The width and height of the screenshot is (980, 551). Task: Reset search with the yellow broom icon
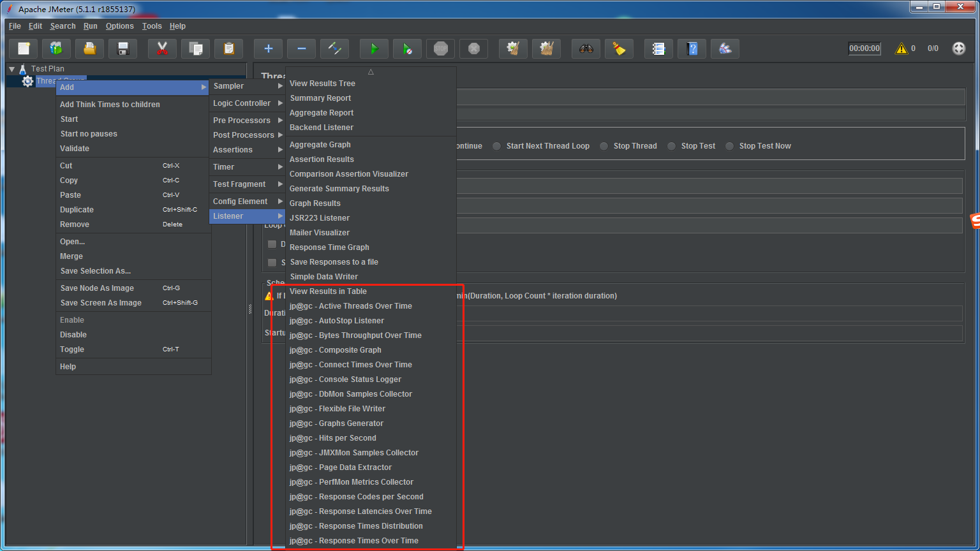click(x=620, y=48)
